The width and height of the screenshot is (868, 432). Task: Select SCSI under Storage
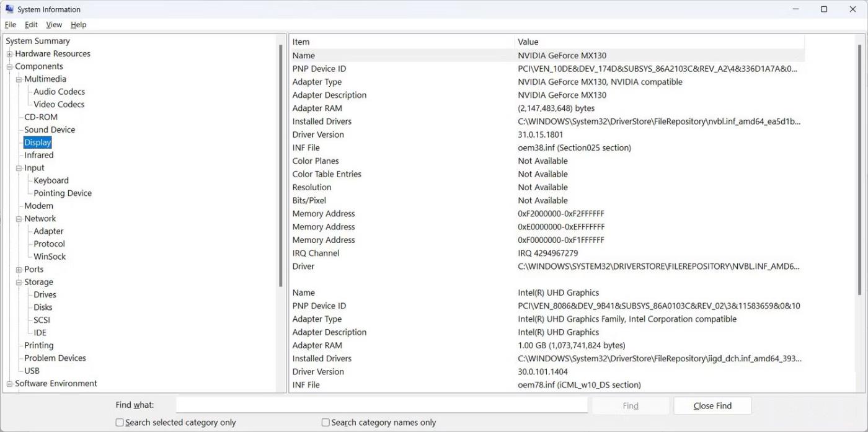tap(42, 320)
